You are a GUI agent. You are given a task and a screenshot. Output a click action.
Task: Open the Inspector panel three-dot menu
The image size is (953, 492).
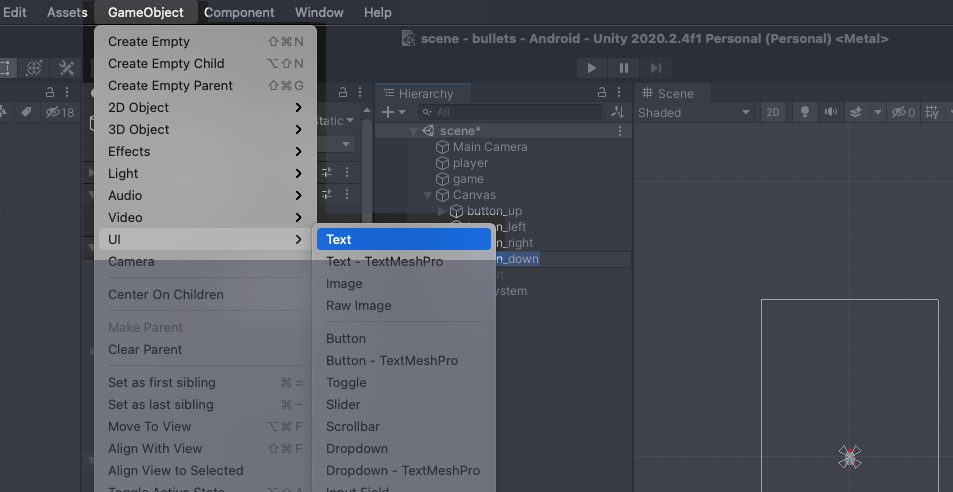pyautogui.click(x=360, y=92)
